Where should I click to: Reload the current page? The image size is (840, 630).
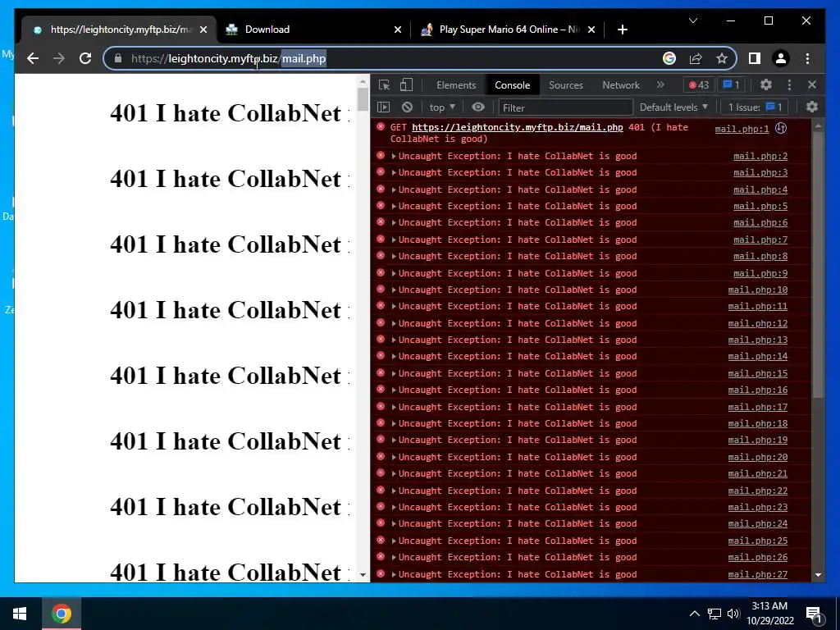[85, 58]
